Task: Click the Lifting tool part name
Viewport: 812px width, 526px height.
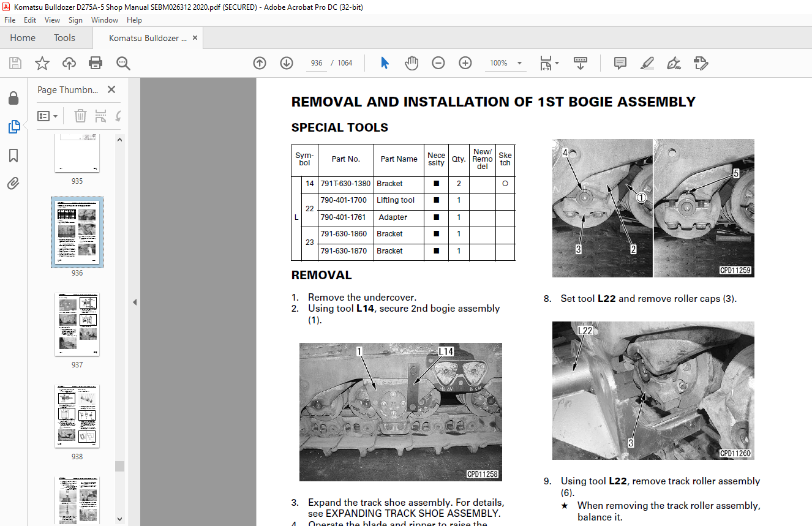Action: [x=398, y=200]
